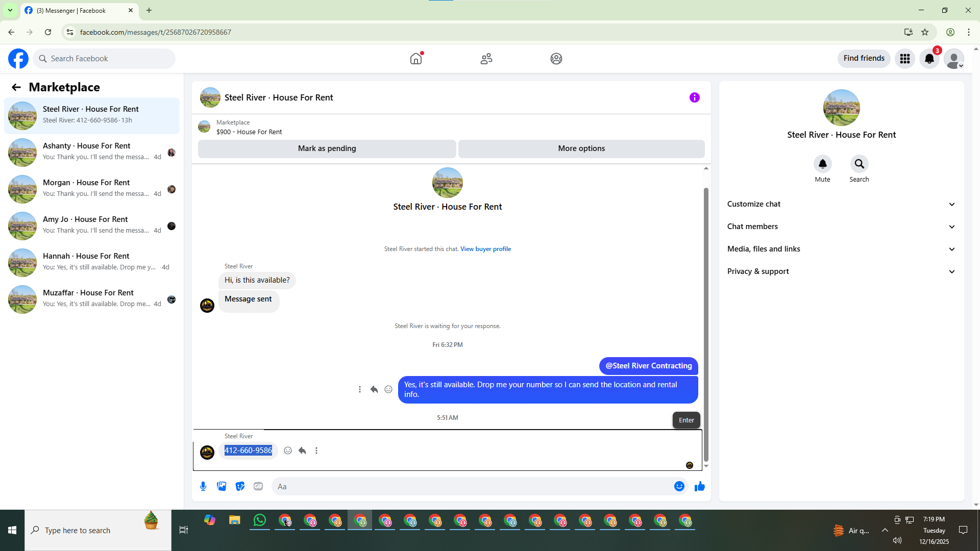
Task: Click the More options button
Action: pyautogui.click(x=581, y=148)
